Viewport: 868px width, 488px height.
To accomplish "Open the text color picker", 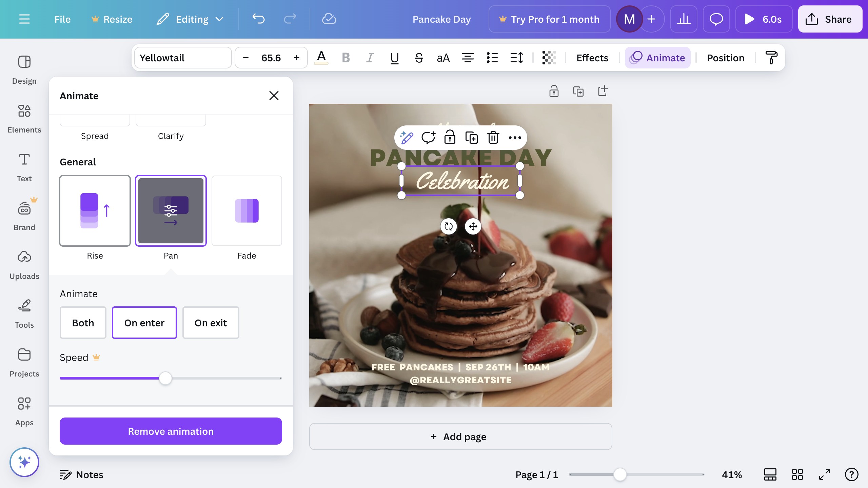I will click(x=321, y=58).
